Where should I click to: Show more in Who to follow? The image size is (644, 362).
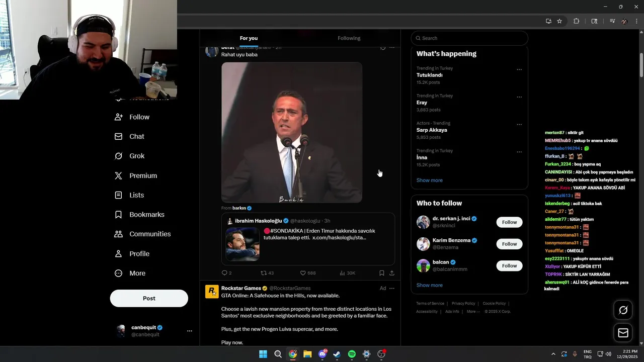(x=430, y=285)
